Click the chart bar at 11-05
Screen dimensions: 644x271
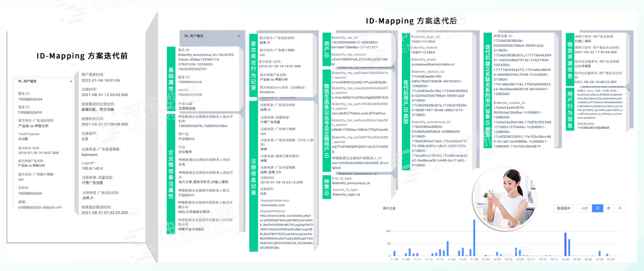395,253
